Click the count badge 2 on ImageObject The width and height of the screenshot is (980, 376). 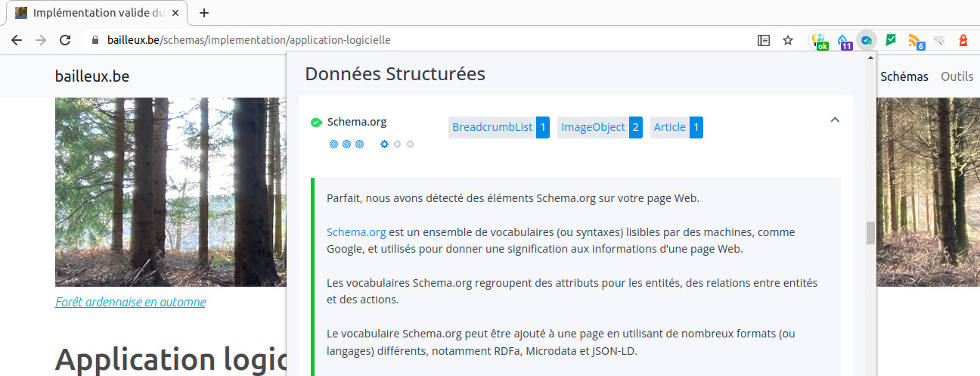636,128
